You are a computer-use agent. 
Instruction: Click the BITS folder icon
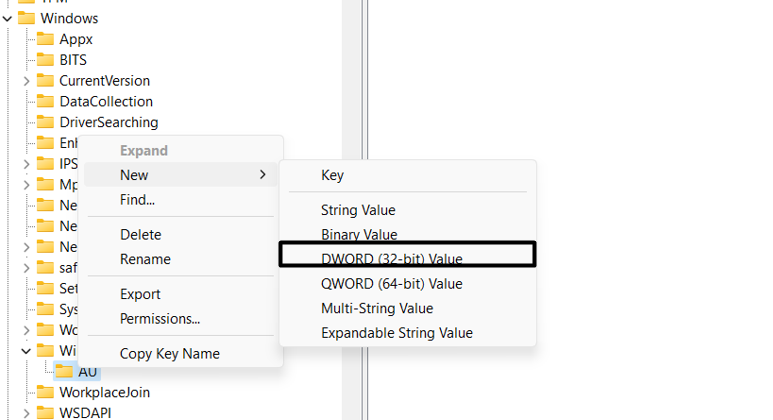[x=44, y=60]
